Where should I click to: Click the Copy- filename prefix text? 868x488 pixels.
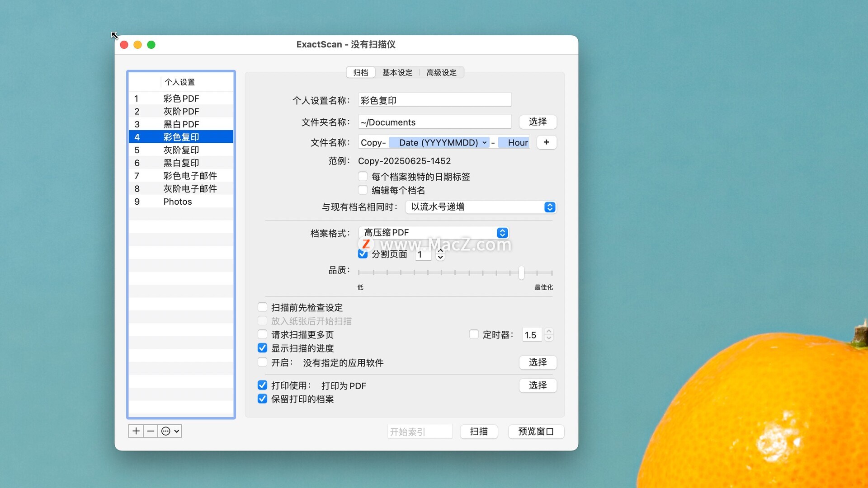373,142
